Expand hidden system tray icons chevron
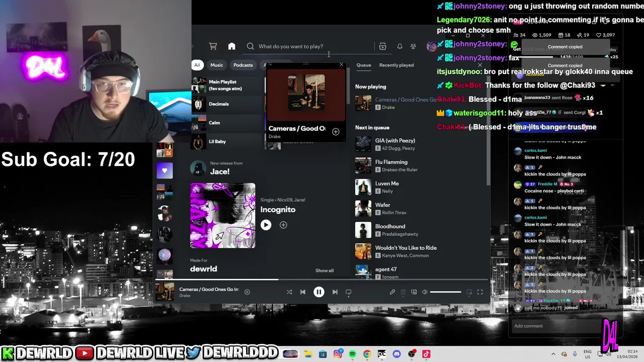644x362 pixels. pyautogui.click(x=553, y=354)
